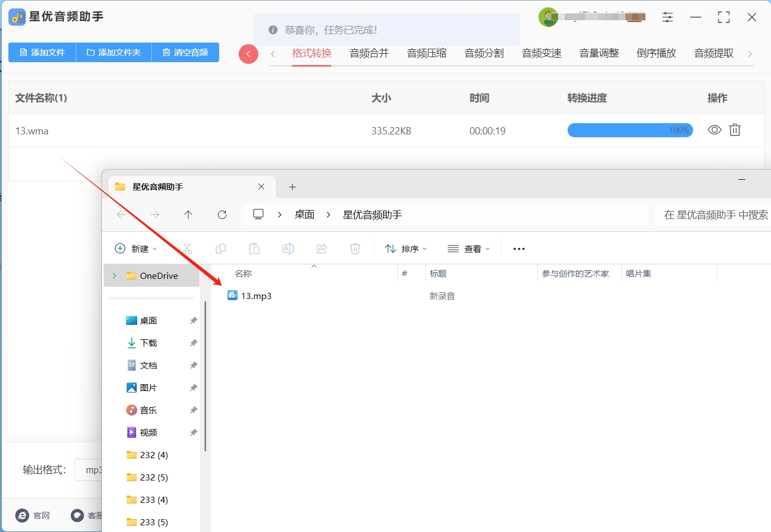771x532 pixels.
Task: Open the settings sliders icon in title bar
Action: click(667, 17)
